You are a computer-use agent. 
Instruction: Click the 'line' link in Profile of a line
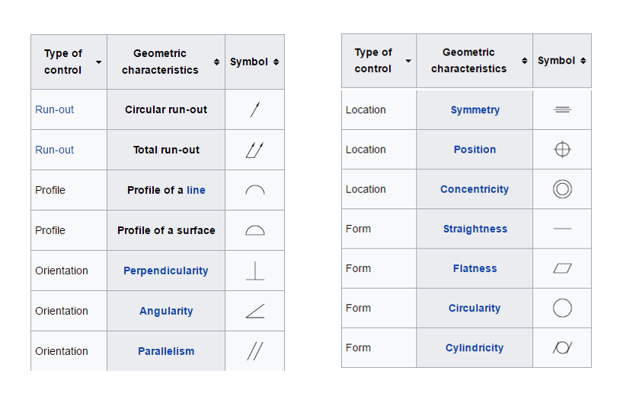(x=196, y=190)
